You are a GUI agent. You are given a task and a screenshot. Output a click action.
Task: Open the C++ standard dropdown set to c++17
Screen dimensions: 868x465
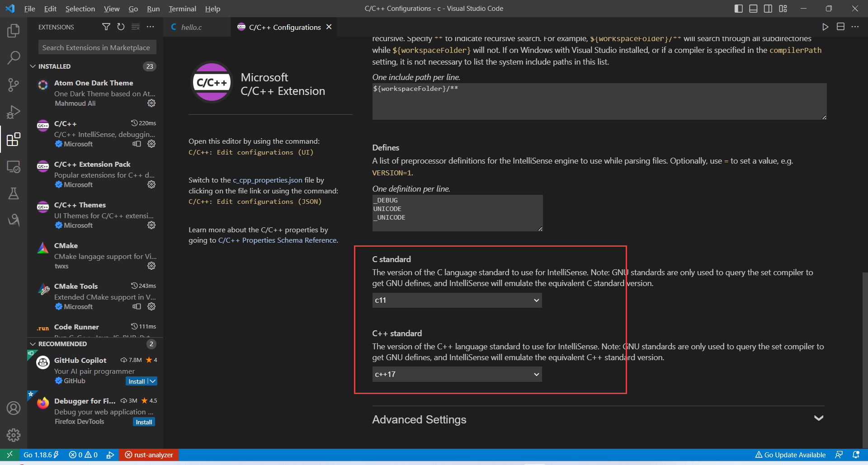(457, 374)
